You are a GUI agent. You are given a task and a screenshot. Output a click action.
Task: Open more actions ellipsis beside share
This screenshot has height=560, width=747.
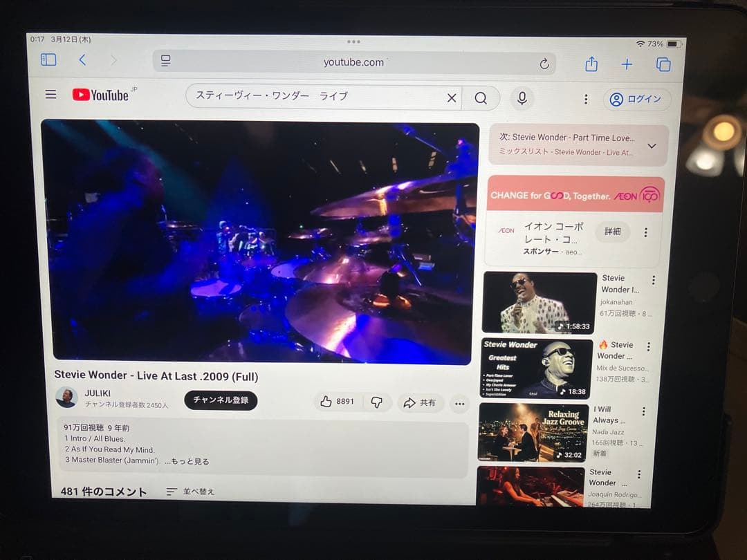click(x=459, y=404)
